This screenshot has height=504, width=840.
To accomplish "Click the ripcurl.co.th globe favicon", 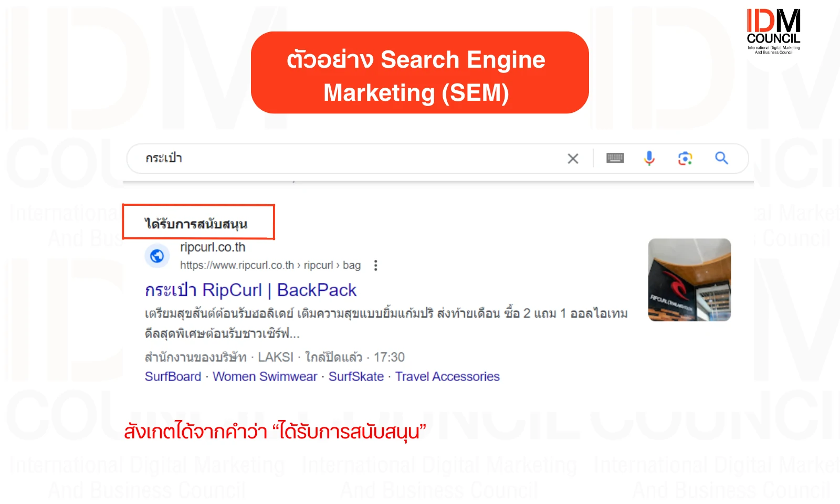I will (x=157, y=256).
